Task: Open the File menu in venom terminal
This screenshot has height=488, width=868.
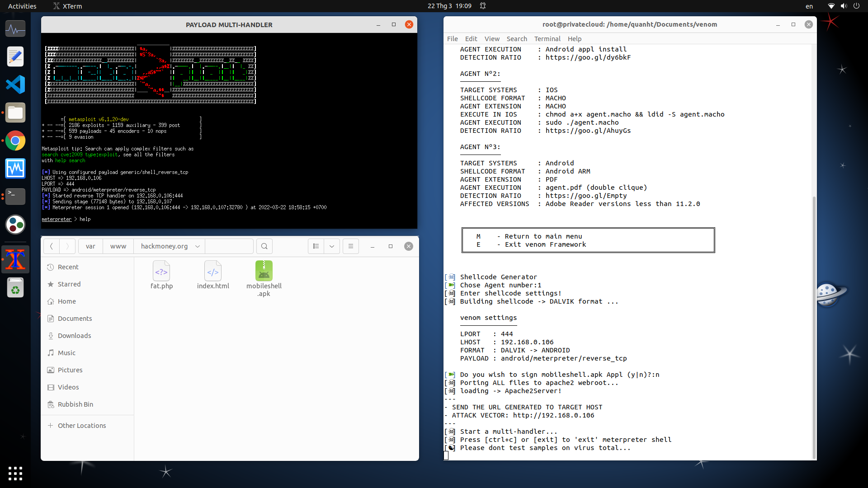Action: (x=452, y=39)
